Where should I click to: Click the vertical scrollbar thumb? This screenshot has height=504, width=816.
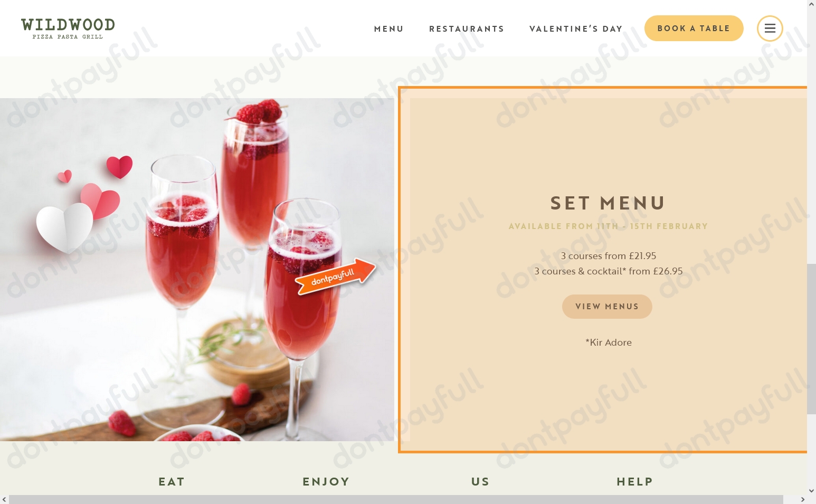click(x=811, y=339)
